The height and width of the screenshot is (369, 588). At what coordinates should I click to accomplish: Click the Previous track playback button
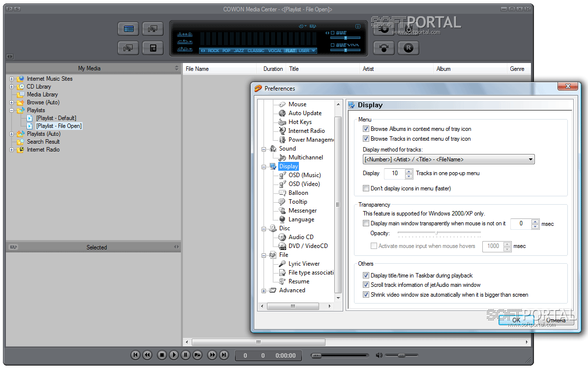coord(135,355)
